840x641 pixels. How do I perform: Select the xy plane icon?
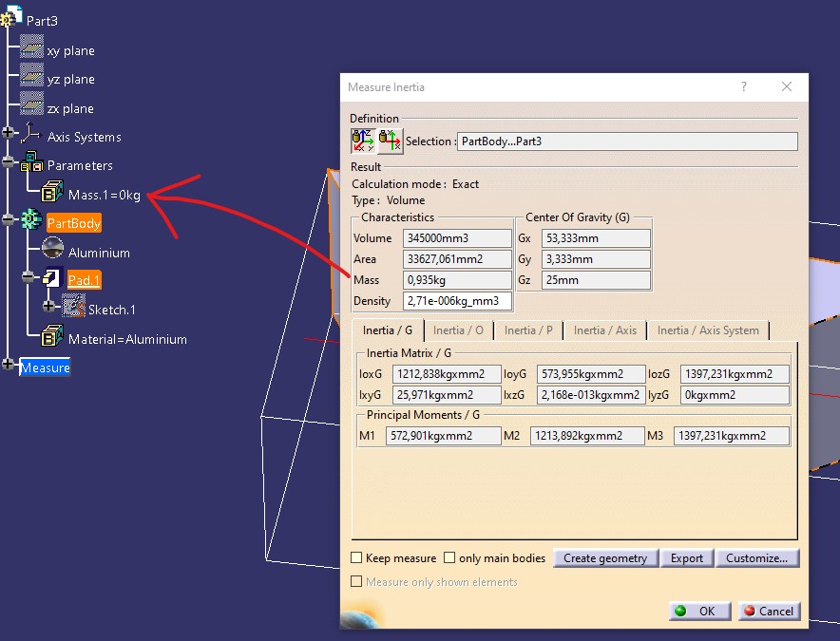tap(31, 47)
